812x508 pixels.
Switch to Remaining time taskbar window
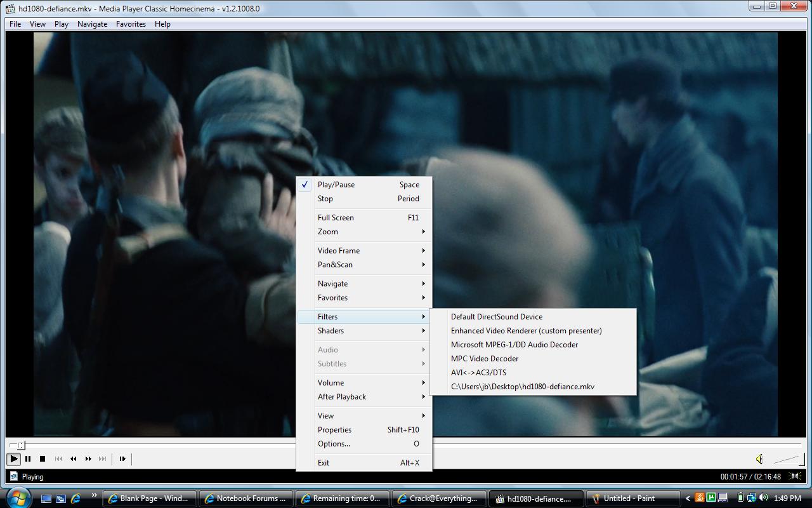343,498
